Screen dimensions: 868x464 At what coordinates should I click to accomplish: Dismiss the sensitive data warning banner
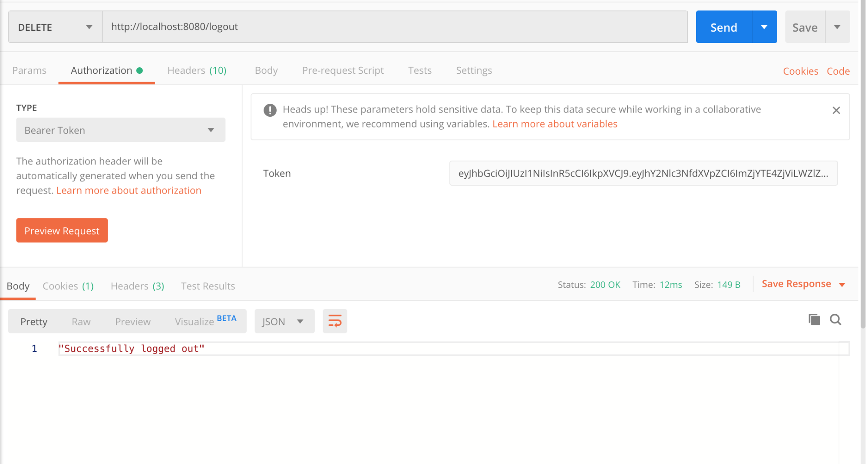click(x=836, y=110)
